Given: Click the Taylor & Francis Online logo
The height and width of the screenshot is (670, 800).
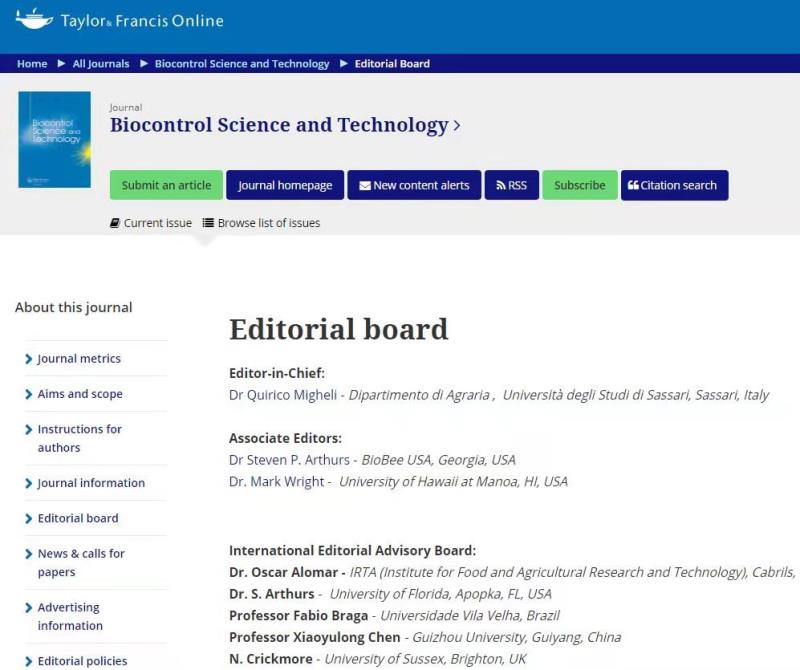Looking at the screenshot, I should coord(120,20).
